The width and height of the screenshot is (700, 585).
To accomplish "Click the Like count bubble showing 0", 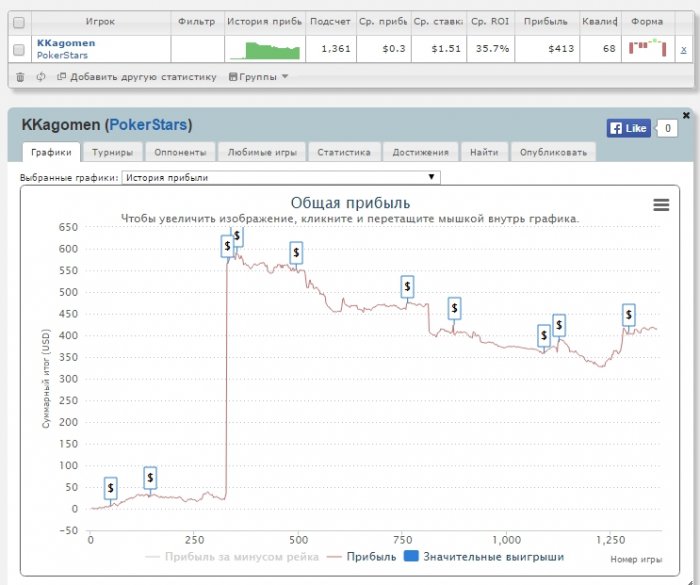I will [667, 129].
